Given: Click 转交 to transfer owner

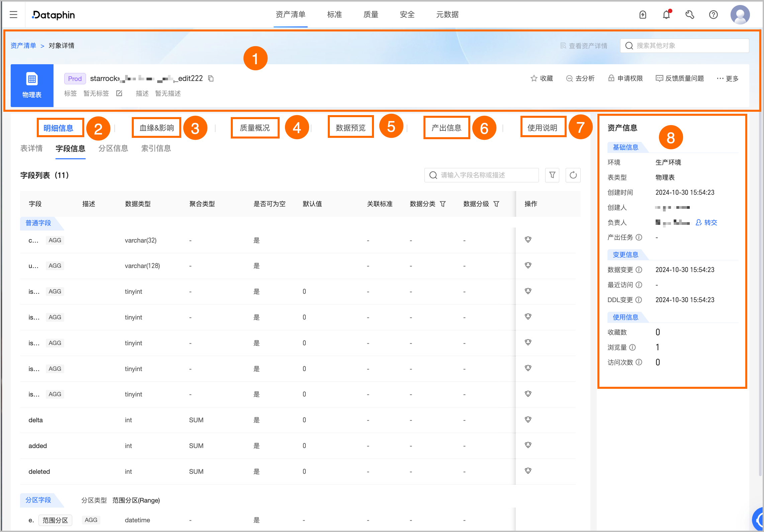Looking at the screenshot, I should [706, 223].
